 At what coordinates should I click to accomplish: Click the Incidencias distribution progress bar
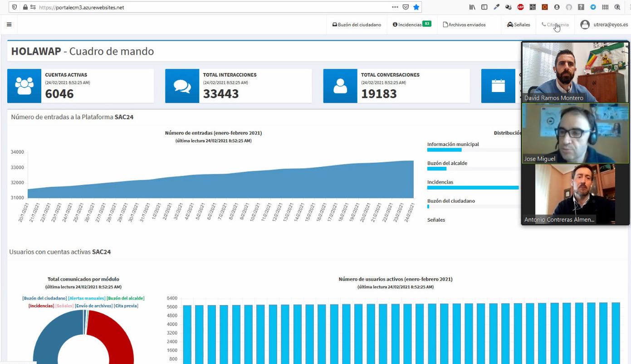(474, 187)
